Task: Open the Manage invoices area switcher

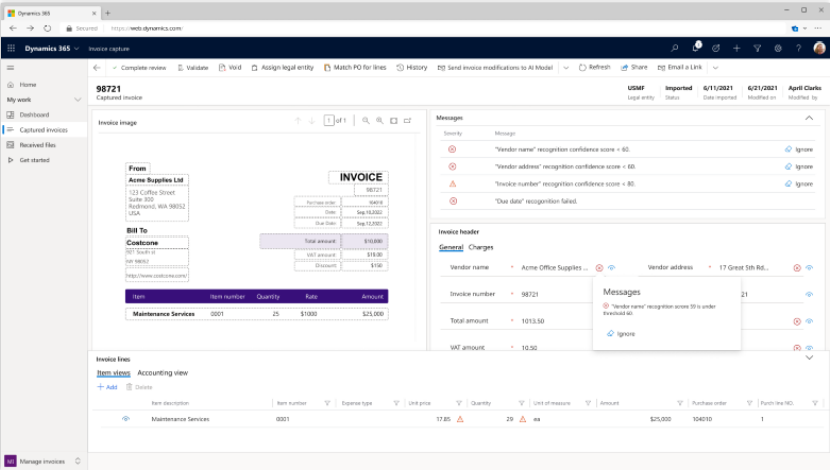Action: pyautogui.click(x=42, y=462)
